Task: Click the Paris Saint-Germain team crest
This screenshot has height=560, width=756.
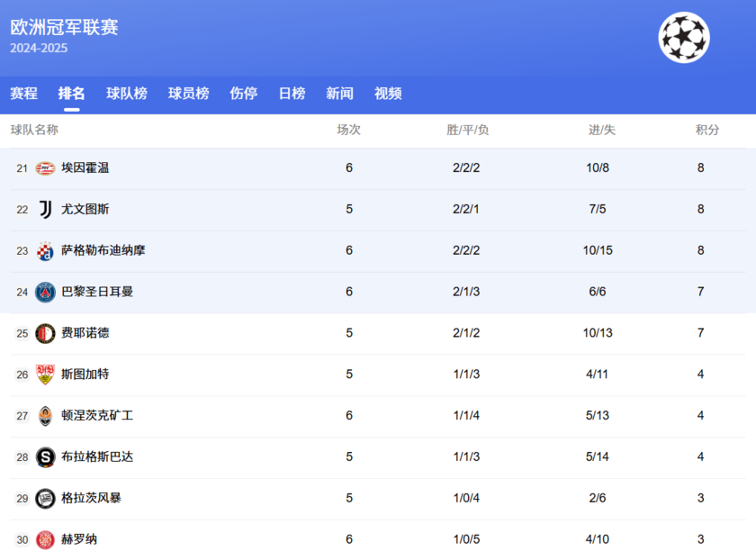Action: click(45, 292)
